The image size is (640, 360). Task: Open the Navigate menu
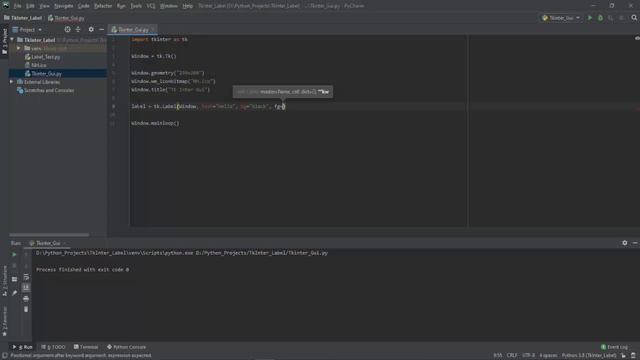63,6
